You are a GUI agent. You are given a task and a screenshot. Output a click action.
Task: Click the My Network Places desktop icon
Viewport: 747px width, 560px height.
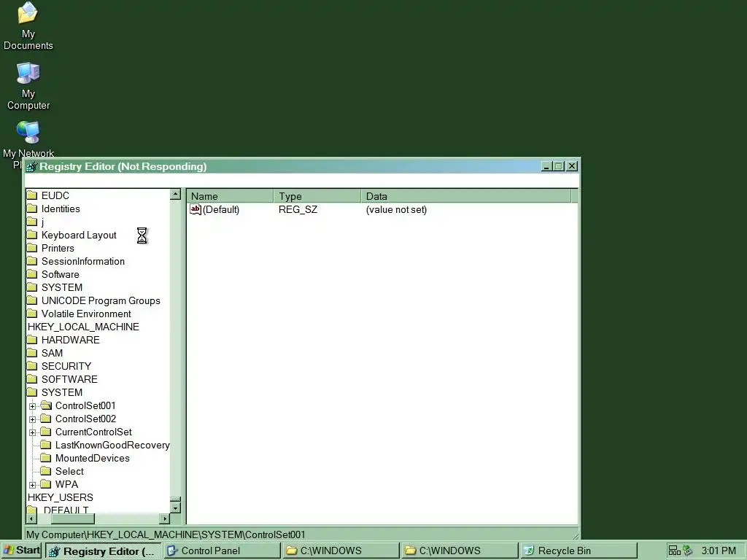tap(28, 133)
